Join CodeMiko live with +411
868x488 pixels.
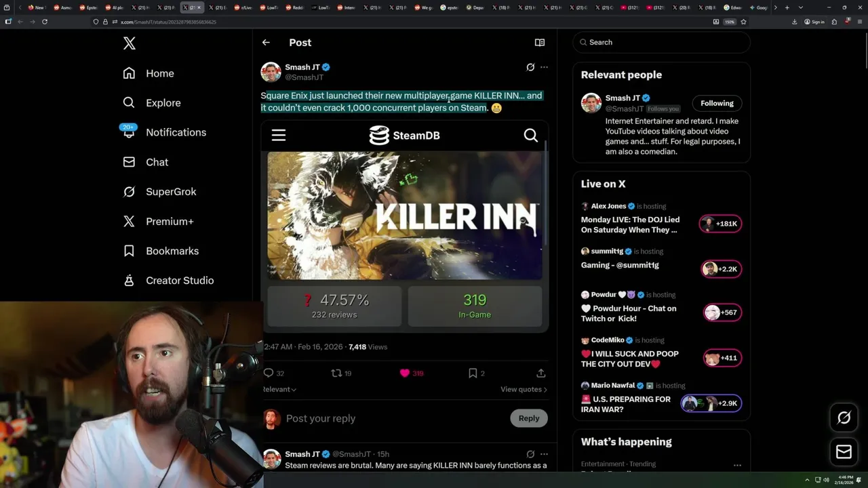722,358
